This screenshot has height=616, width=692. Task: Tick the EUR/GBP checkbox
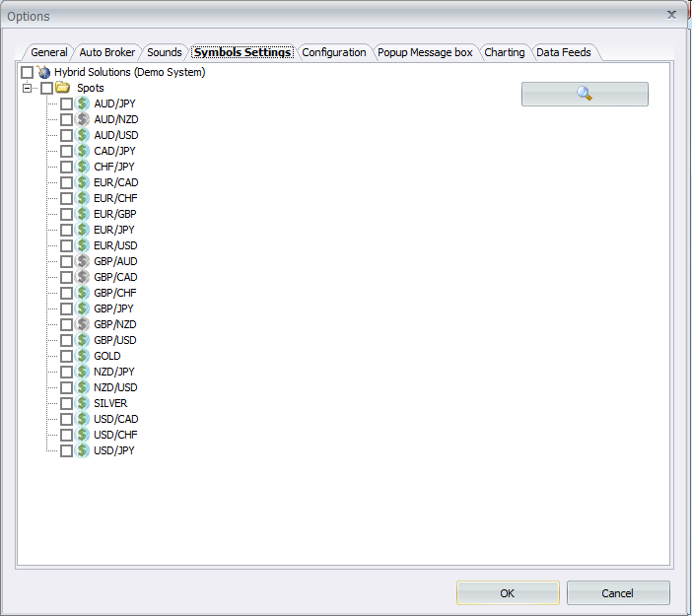pos(66,214)
